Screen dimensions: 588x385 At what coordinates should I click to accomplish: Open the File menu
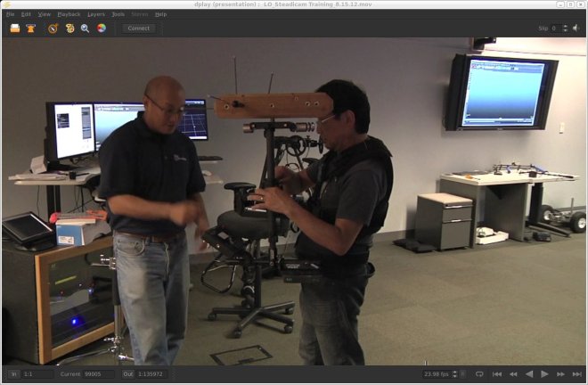tap(10, 14)
